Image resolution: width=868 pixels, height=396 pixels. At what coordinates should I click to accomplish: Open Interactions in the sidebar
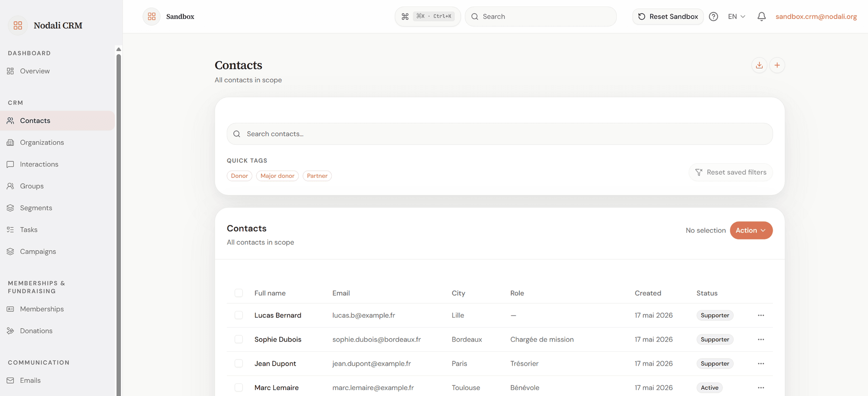point(57,164)
